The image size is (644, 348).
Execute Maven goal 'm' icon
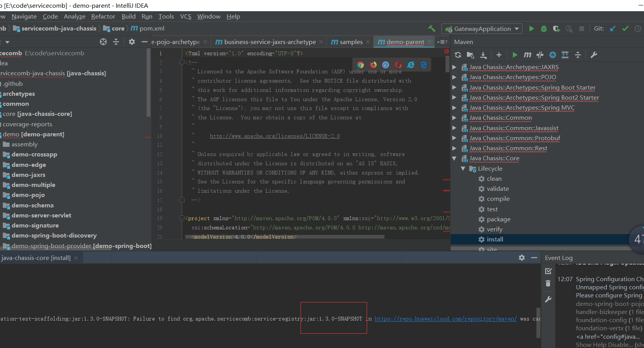tap(527, 55)
